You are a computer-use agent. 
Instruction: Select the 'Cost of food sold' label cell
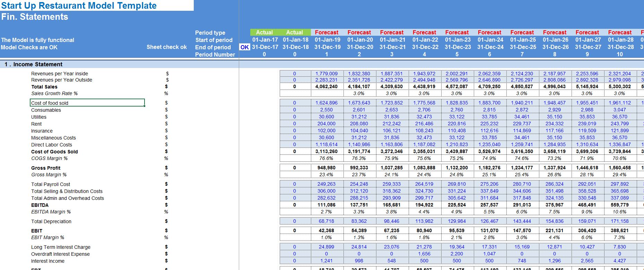coord(87,103)
